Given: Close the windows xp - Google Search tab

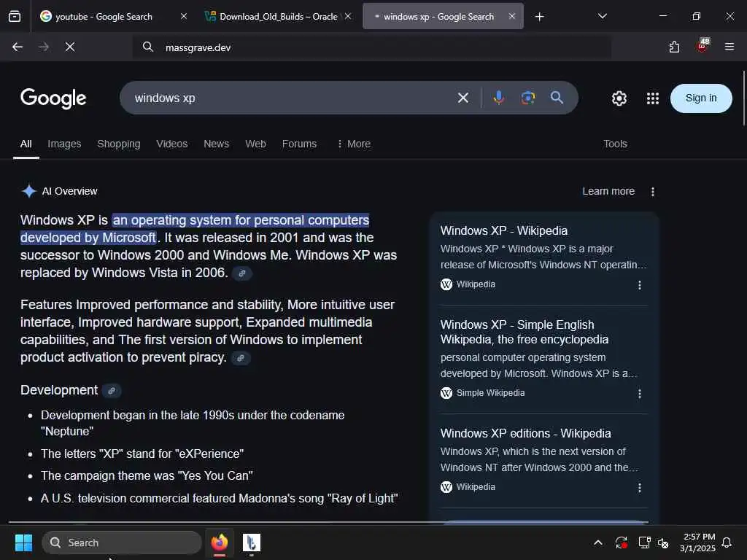Looking at the screenshot, I should (511, 16).
